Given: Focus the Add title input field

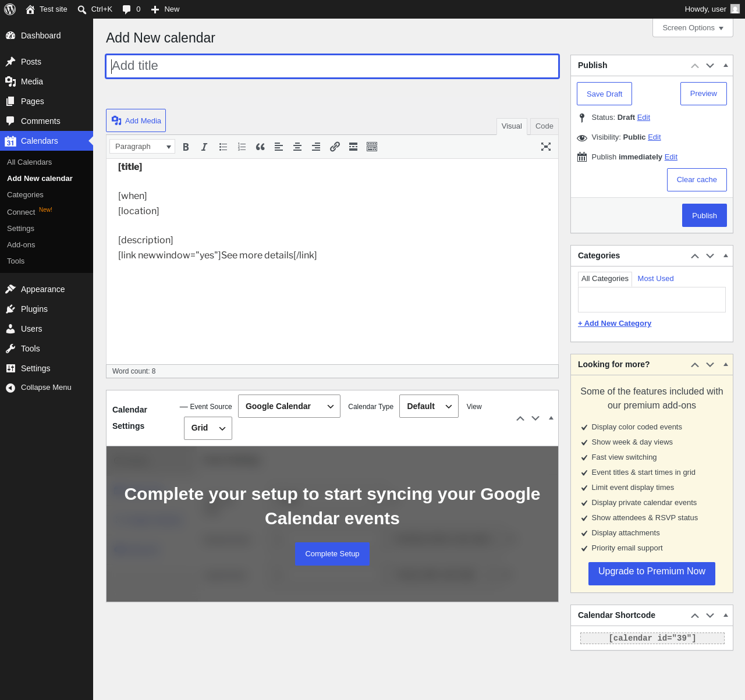Looking at the screenshot, I should (x=332, y=66).
